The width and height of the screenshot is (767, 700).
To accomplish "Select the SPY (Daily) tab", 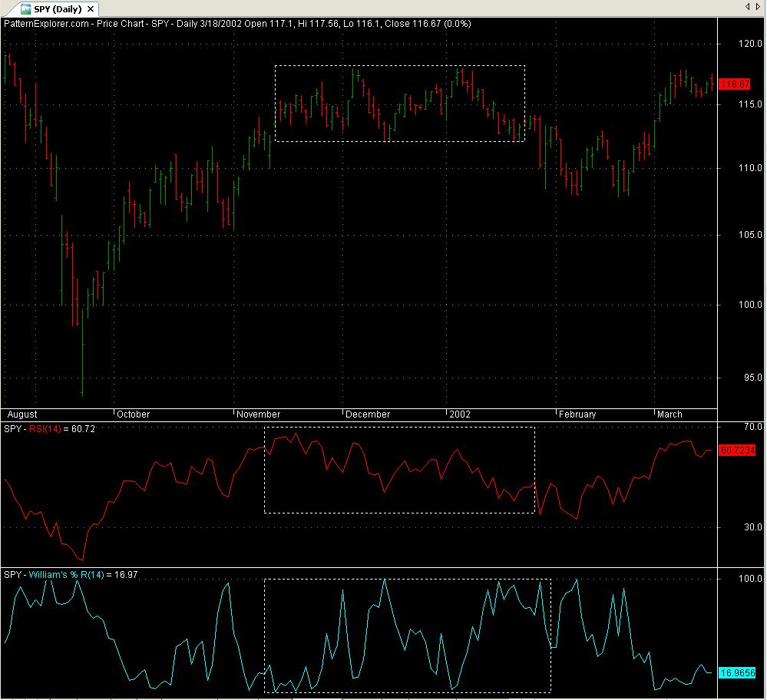I will coord(58,8).
